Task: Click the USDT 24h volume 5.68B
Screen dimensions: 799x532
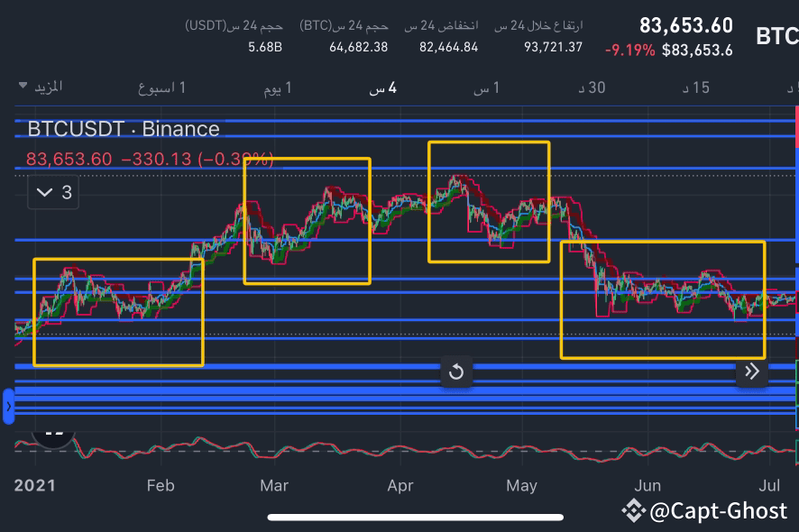Action: (265, 47)
